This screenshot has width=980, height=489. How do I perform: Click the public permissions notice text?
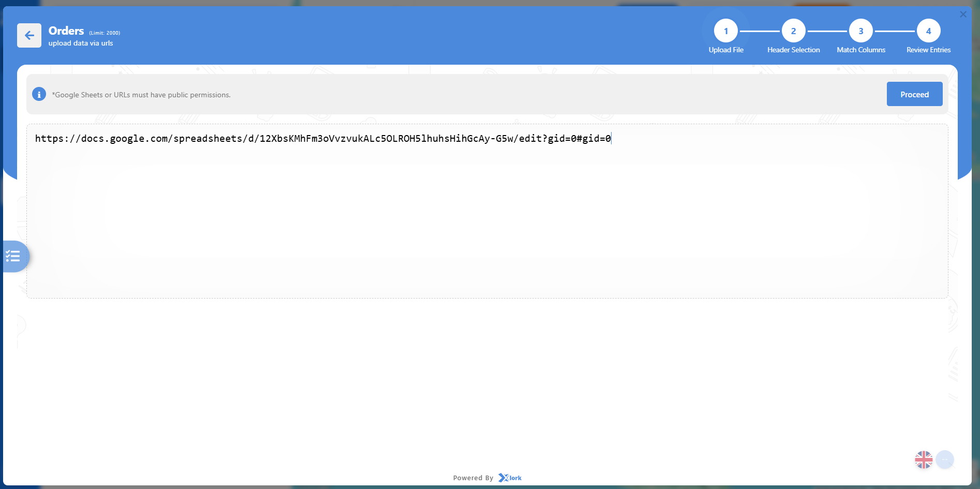[141, 95]
